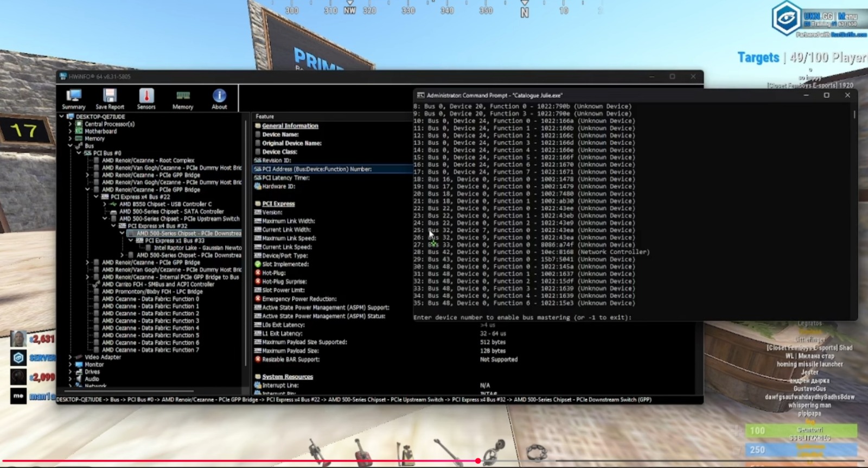Image resolution: width=868 pixels, height=468 pixels.
Task: Click the video progress bar scrubber
Action: tap(477, 461)
